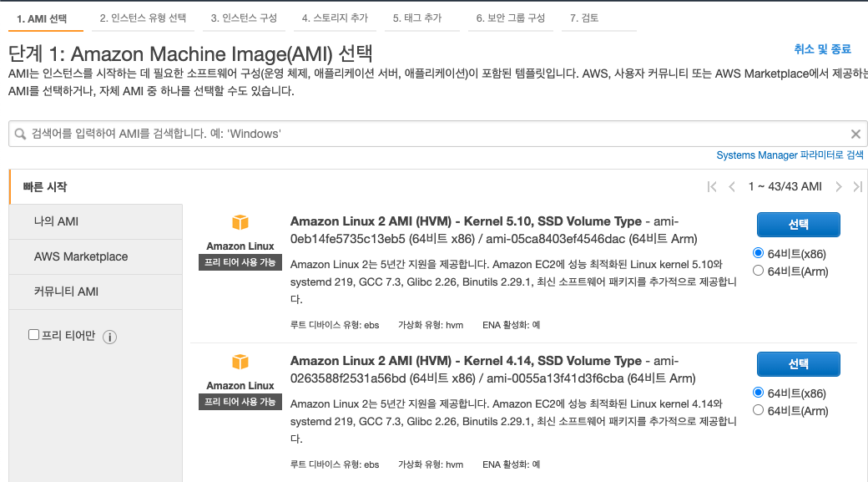Click the search magnifier icon
868x482 pixels.
[x=20, y=134]
